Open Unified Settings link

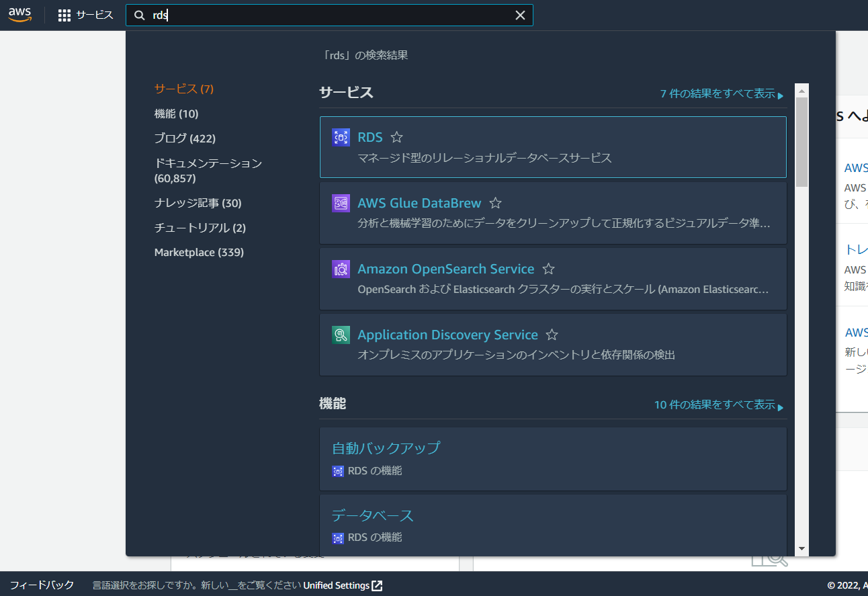337,585
